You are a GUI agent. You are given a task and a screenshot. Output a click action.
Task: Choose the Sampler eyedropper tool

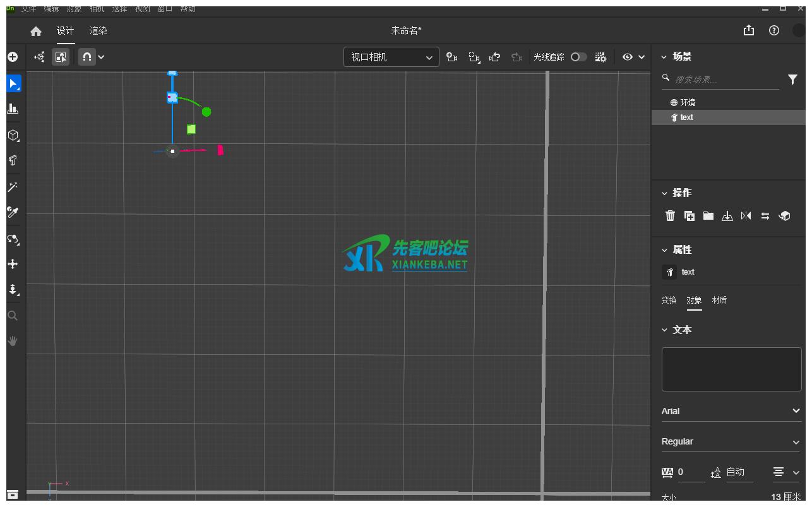click(13, 212)
